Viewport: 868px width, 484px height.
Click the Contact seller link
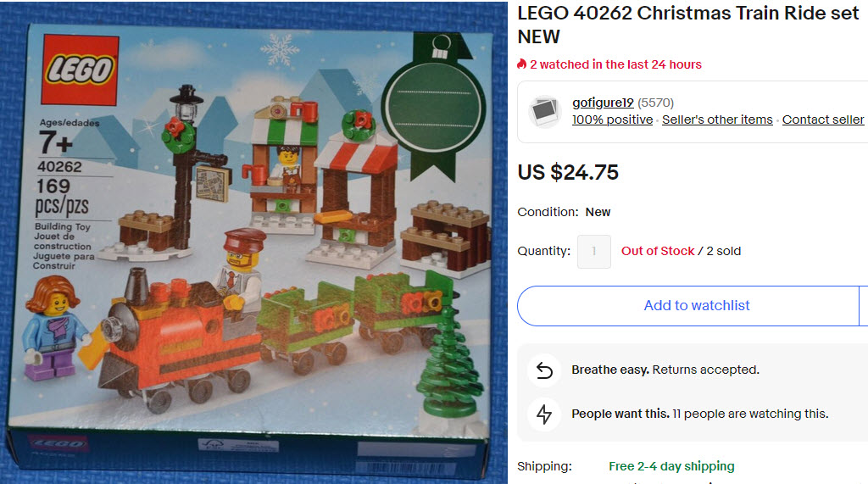click(822, 120)
